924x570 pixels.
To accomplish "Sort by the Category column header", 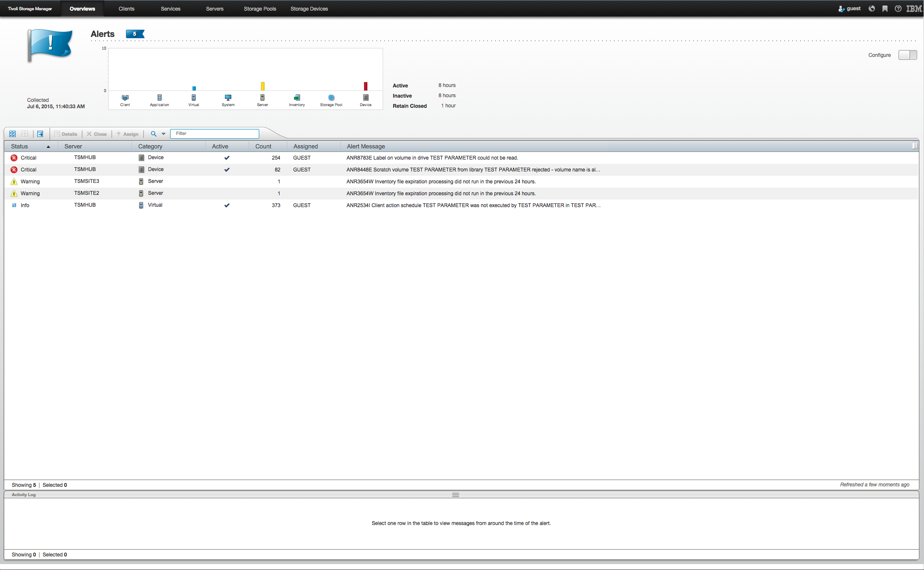I will click(169, 146).
